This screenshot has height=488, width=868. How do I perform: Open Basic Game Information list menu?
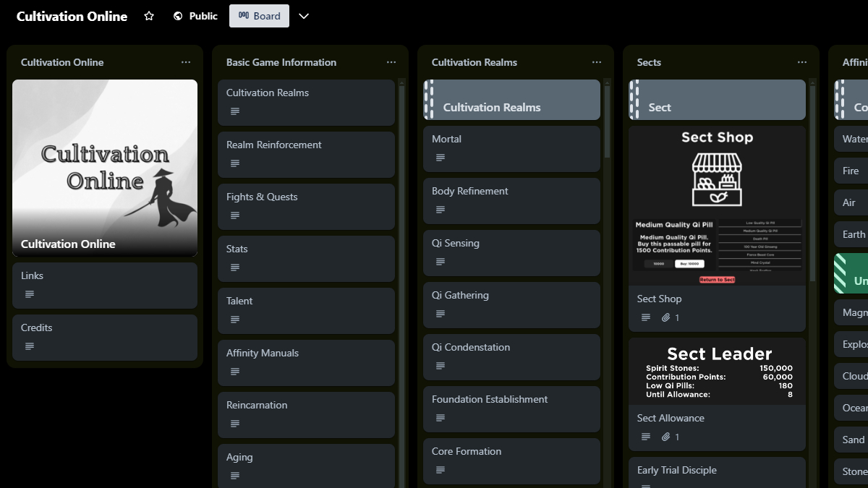pyautogui.click(x=391, y=62)
